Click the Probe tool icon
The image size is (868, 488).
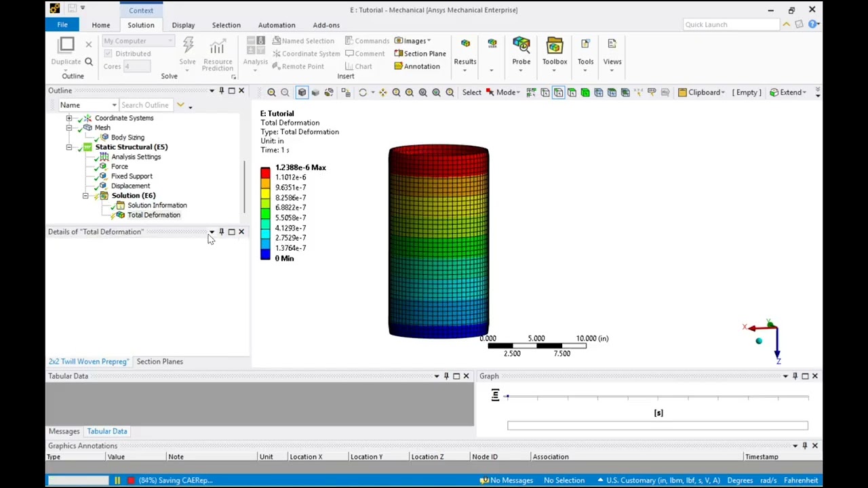[x=521, y=45]
